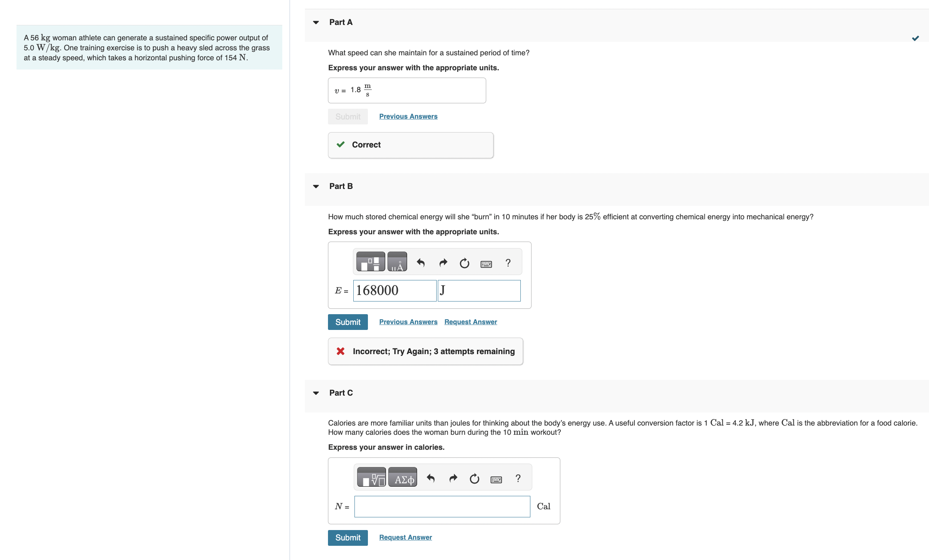This screenshot has width=929, height=560.
Task: Open Greek symbols palette in Part C
Action: [402, 477]
